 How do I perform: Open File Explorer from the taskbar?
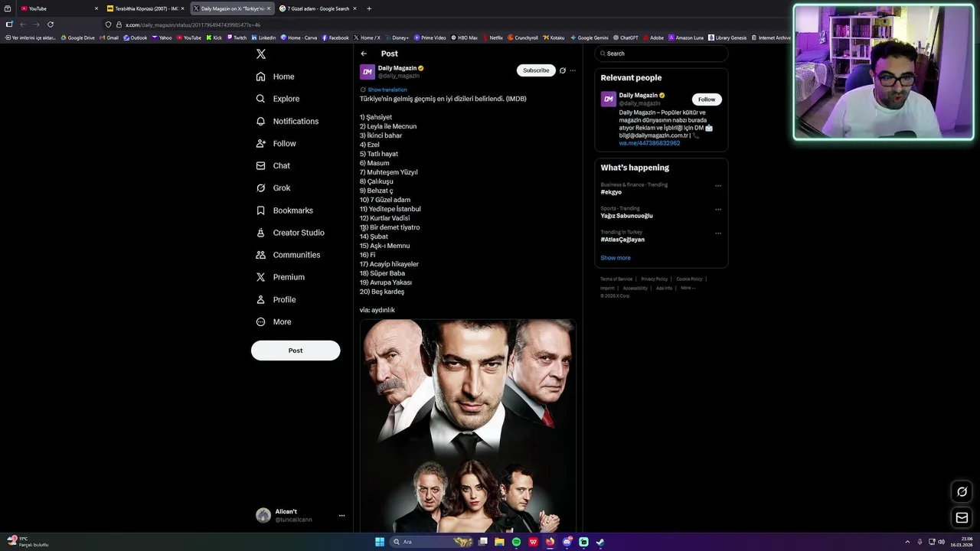[x=499, y=542]
